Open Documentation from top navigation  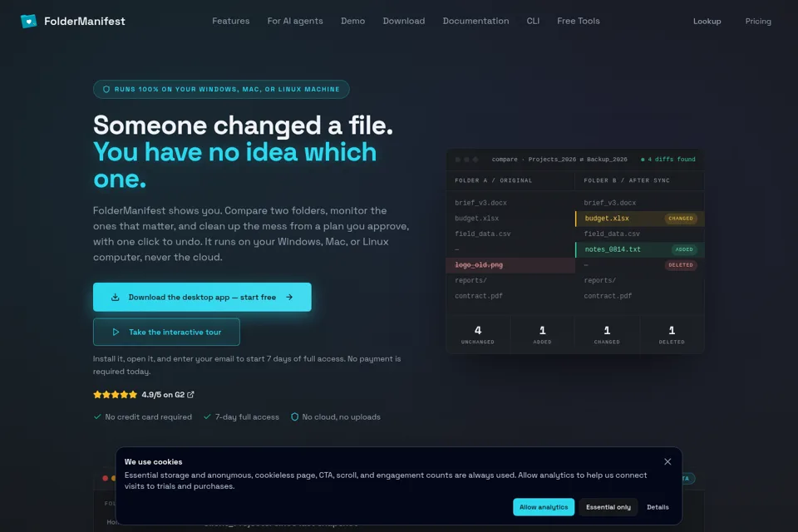475,21
